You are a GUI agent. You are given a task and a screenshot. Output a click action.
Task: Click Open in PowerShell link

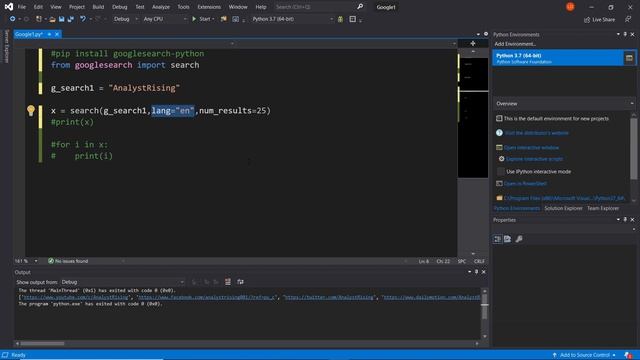(x=525, y=184)
